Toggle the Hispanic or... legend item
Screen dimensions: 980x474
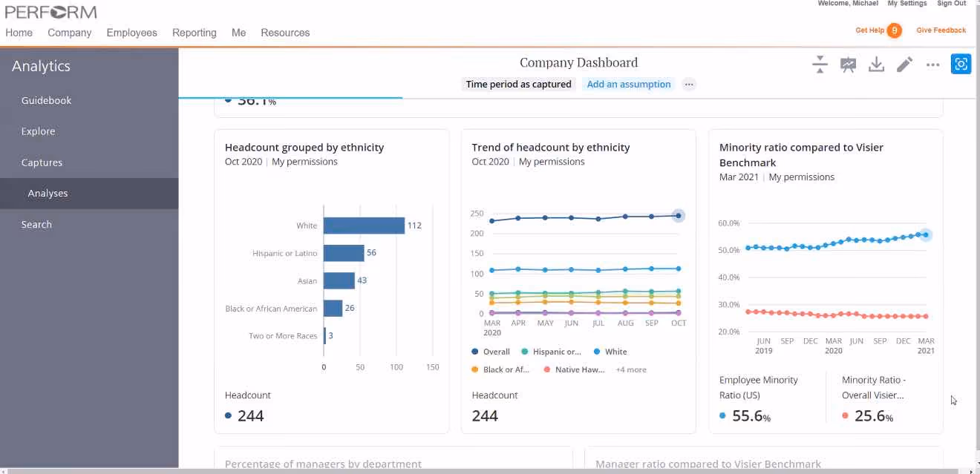pos(552,352)
